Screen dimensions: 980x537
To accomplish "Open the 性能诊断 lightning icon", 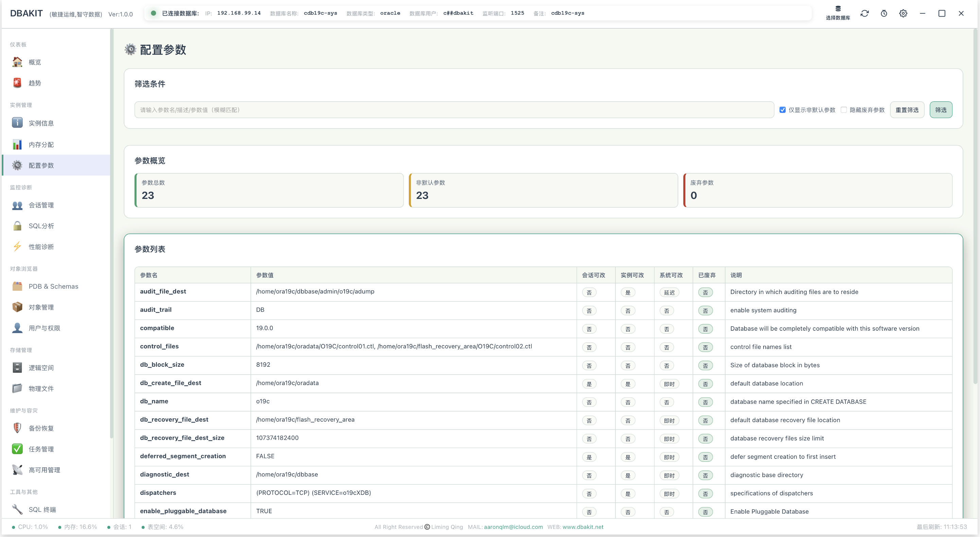I will point(17,247).
